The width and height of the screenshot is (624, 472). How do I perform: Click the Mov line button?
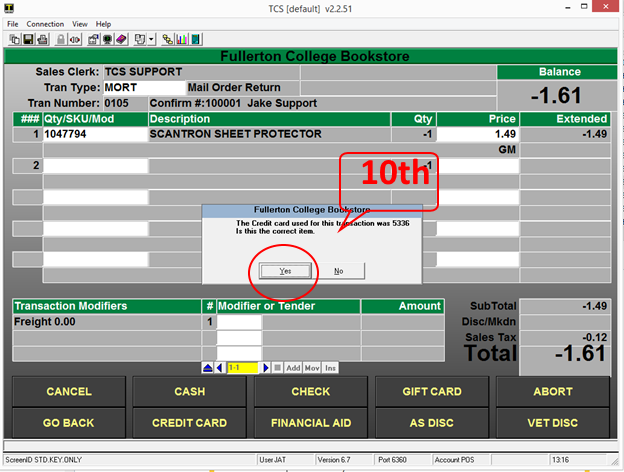click(x=312, y=368)
